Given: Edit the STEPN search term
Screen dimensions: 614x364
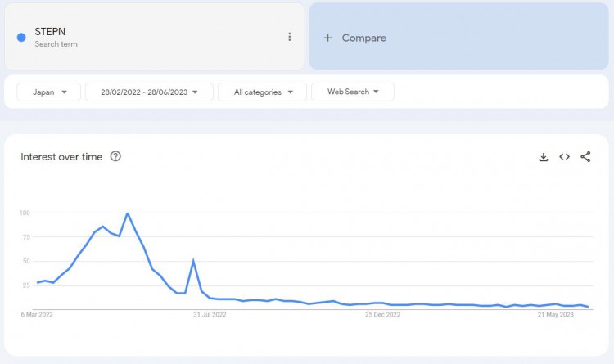Looking at the screenshot, I should 50,32.
